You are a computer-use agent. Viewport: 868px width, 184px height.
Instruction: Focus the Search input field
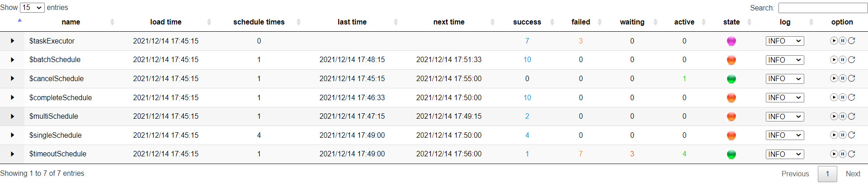[823, 8]
